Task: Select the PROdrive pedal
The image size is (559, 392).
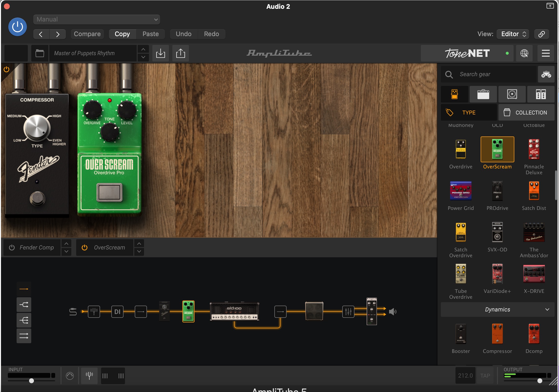Action: point(497,191)
